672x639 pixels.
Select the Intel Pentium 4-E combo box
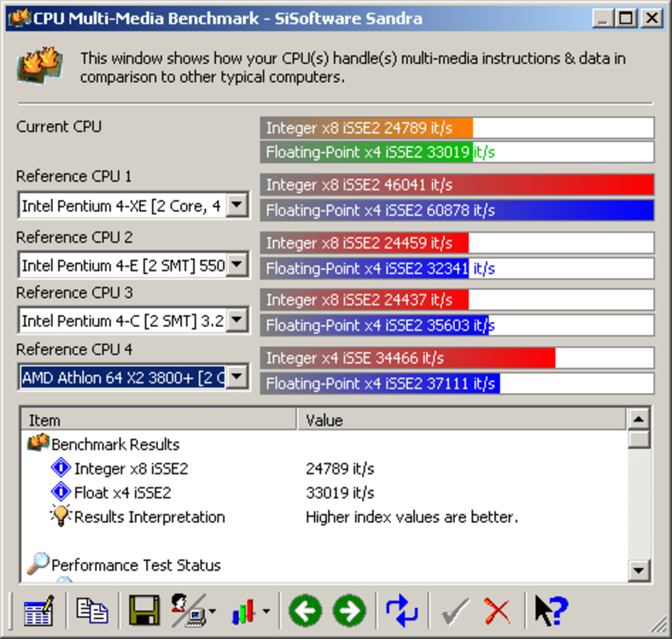(x=133, y=265)
